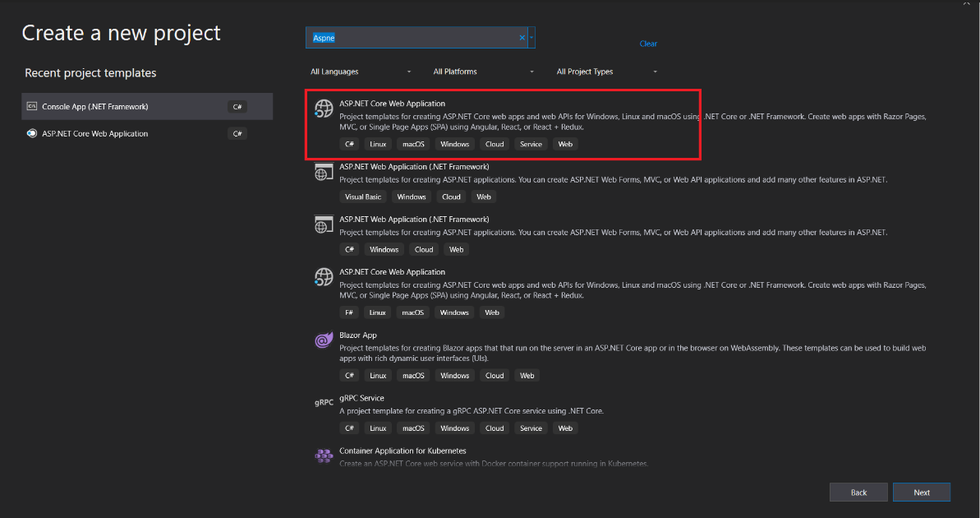Screen dimensions: 980x518
Task: Click inside the template search input field
Action: click(x=427, y=38)
